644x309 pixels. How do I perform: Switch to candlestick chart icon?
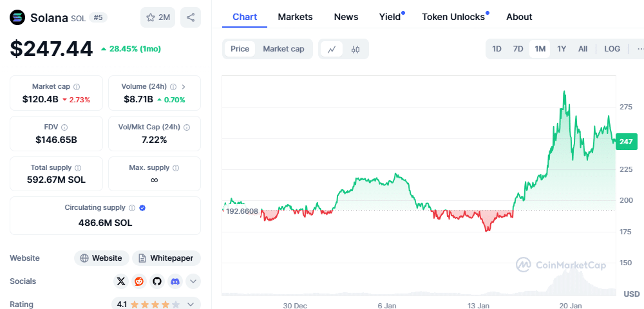click(x=355, y=49)
